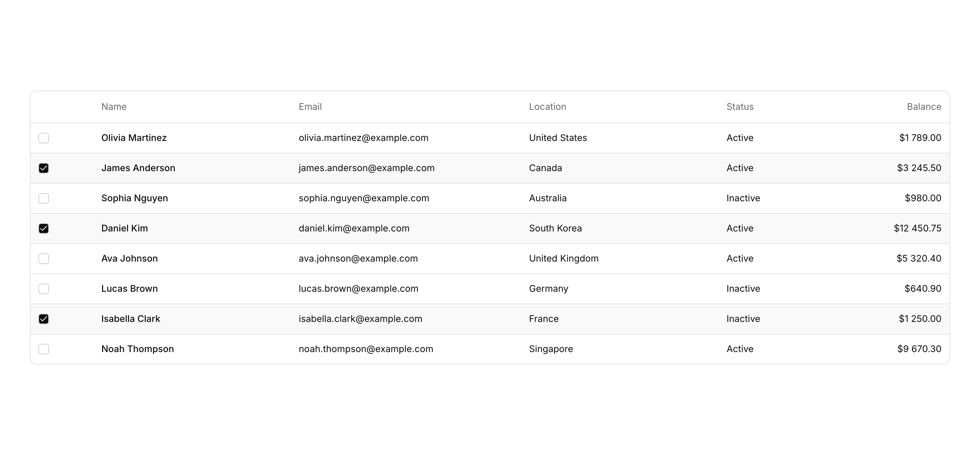Click the daniel.kim@example.com email address
Viewport: 980px width, 455px height.
point(354,228)
